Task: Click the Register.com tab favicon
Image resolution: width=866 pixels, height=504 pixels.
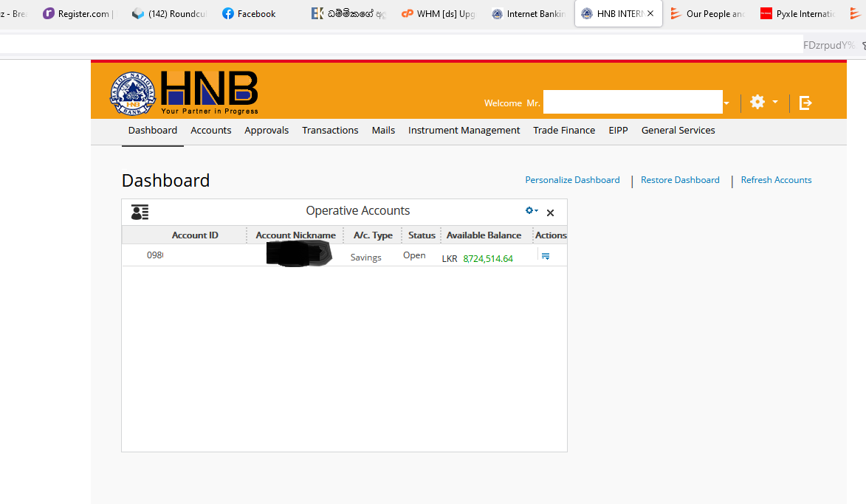Action: pyautogui.click(x=49, y=14)
